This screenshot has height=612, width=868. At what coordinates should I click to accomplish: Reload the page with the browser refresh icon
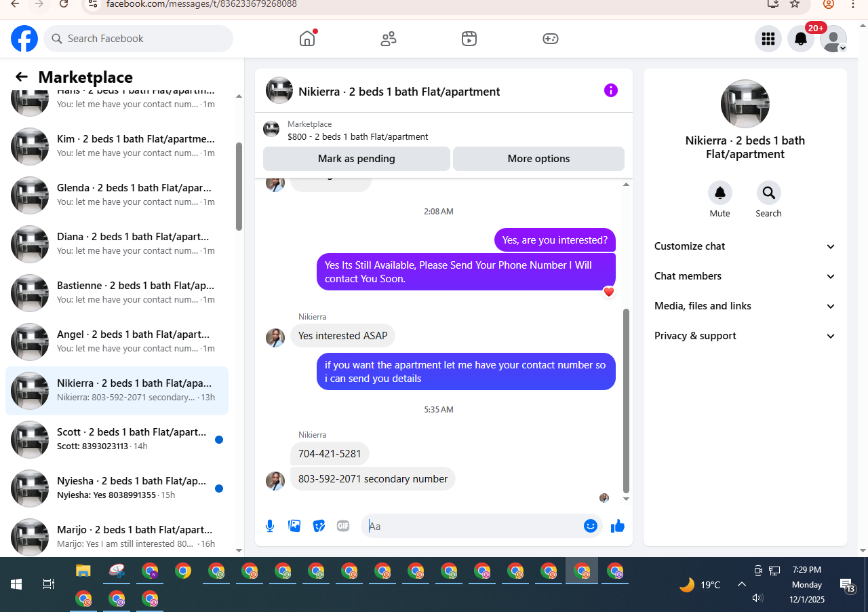point(64,4)
